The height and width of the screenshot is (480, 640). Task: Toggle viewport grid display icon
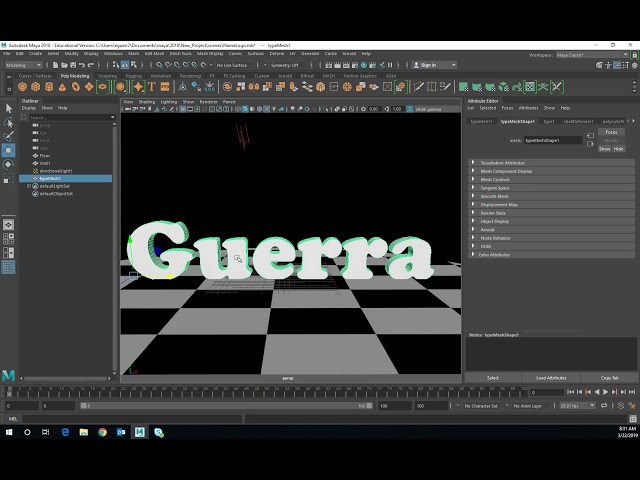pos(183,109)
